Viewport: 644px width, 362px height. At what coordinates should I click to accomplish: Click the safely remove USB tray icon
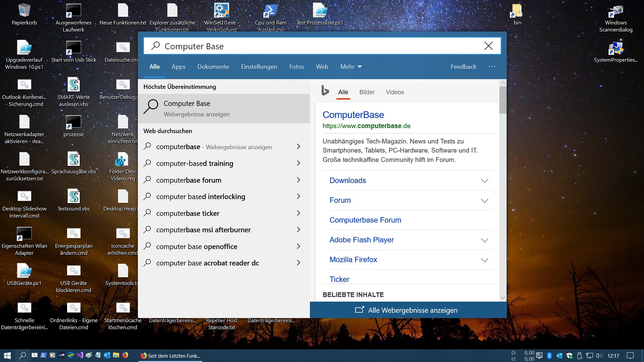point(580,356)
